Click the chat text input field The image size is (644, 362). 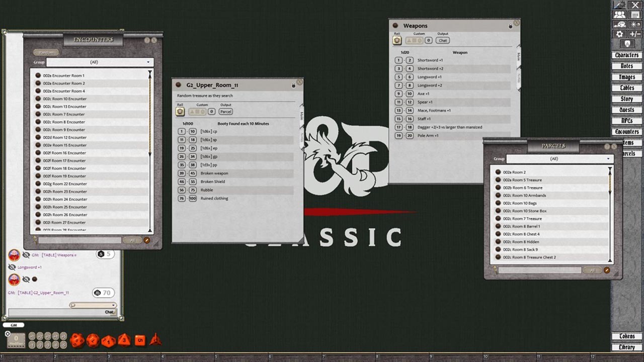[x=60, y=311]
